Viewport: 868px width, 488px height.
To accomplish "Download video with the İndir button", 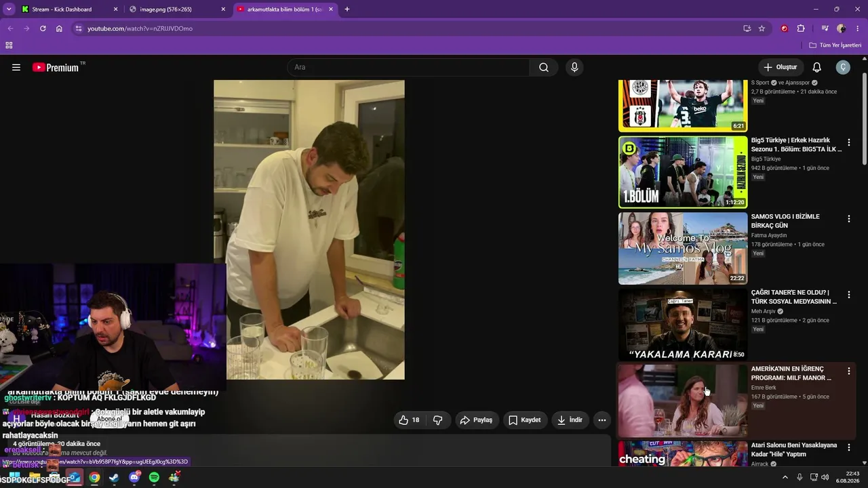I will click(x=570, y=420).
